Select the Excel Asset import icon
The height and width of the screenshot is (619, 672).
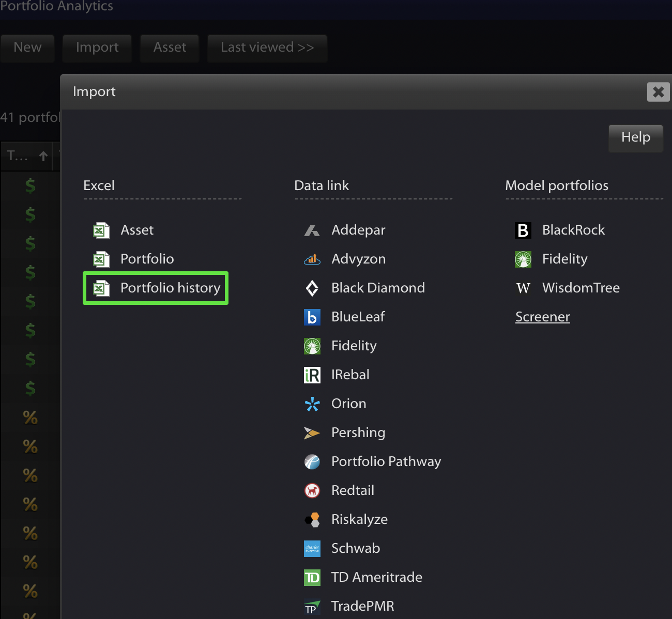pyautogui.click(x=101, y=230)
